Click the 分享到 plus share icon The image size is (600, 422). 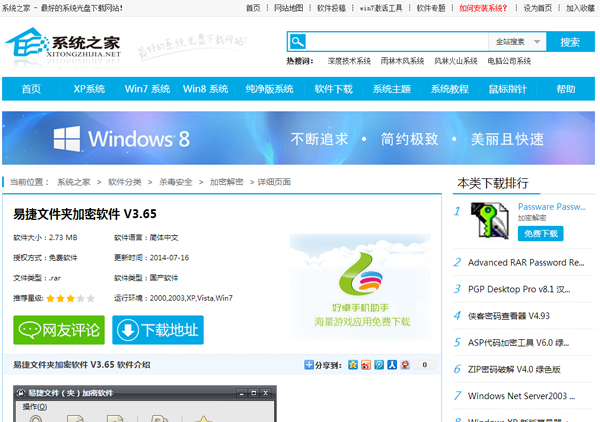308,365
